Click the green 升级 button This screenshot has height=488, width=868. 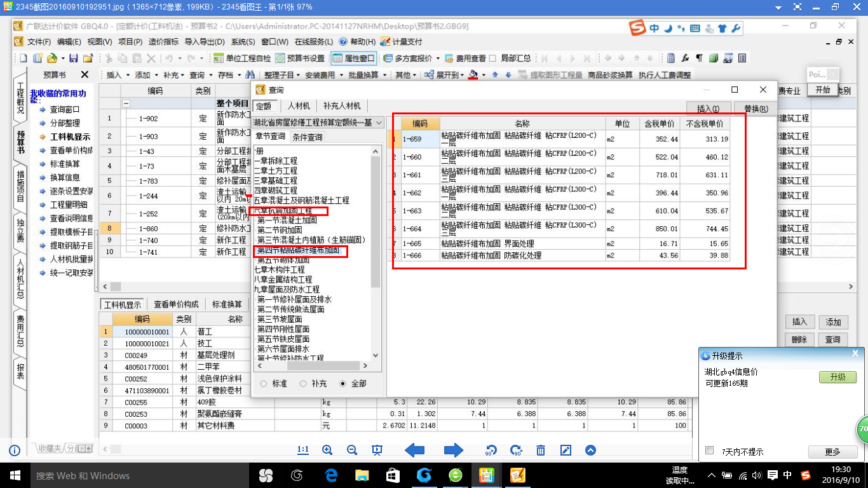(x=837, y=377)
